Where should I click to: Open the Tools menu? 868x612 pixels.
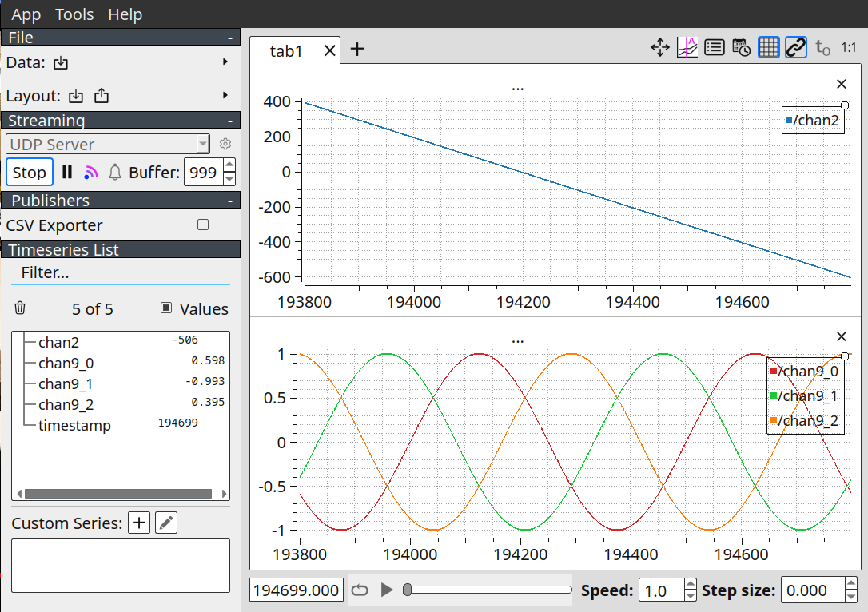point(74,14)
